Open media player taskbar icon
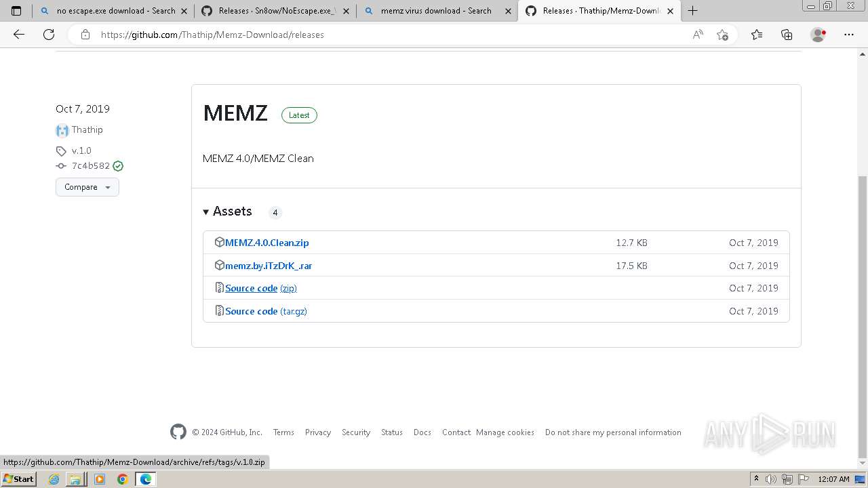This screenshot has height=488, width=868. [100, 479]
